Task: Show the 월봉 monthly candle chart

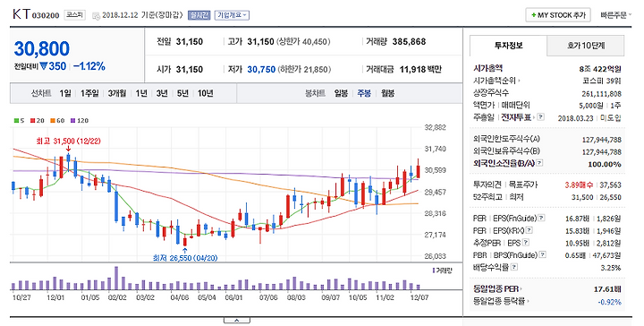Action: (x=387, y=94)
